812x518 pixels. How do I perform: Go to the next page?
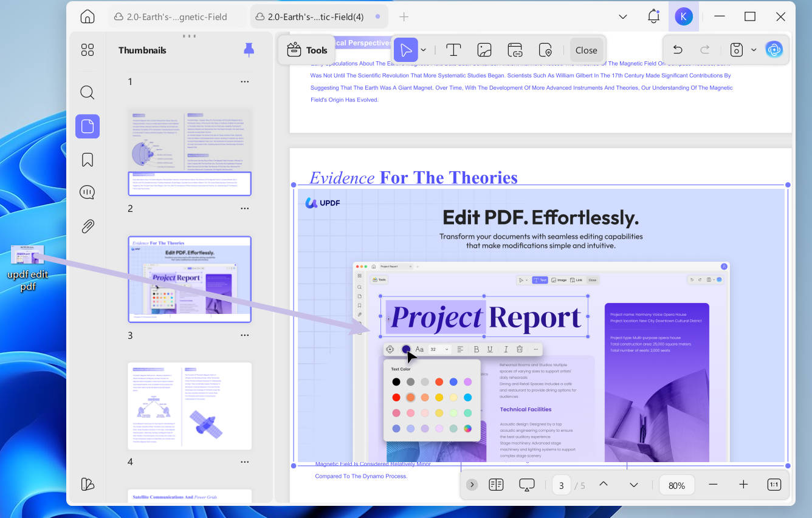[x=634, y=485]
